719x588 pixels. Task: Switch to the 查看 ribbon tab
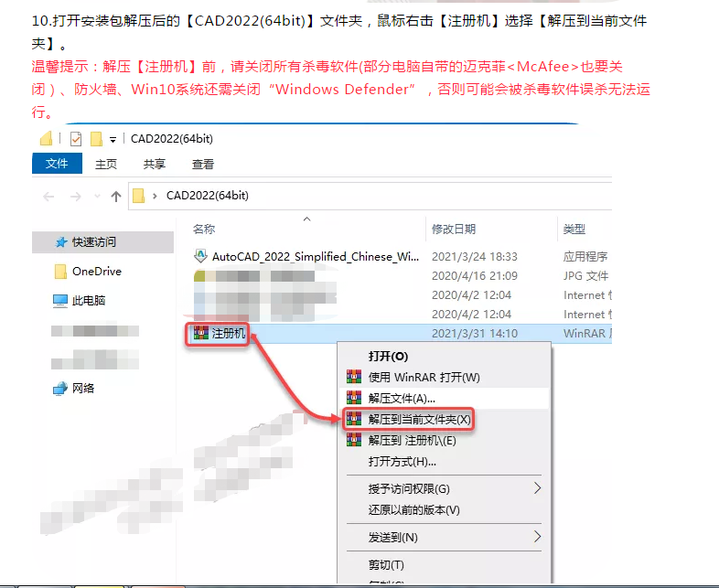(203, 164)
